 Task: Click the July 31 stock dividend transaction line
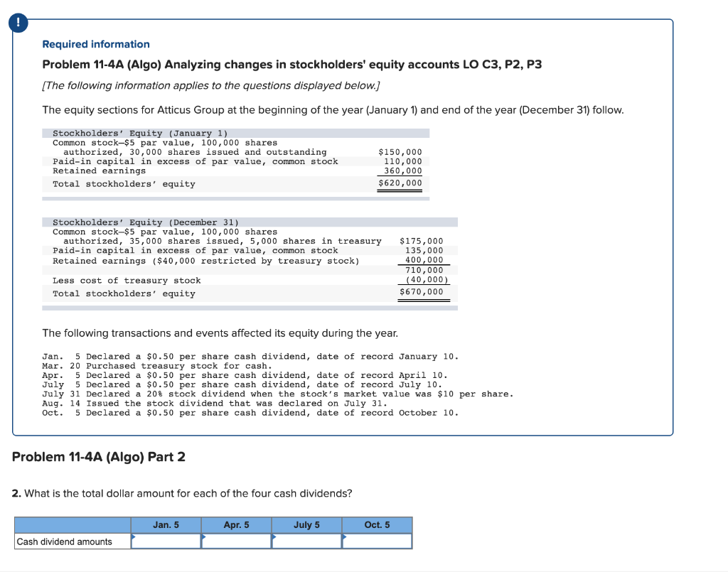(x=284, y=394)
